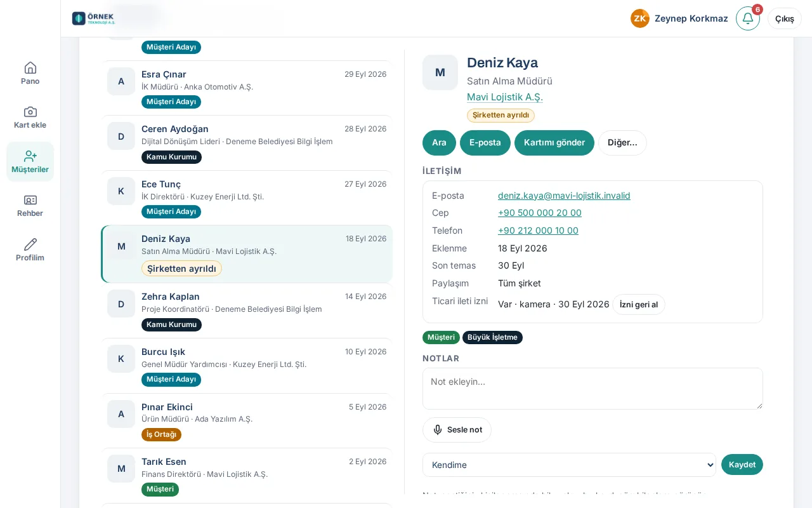Image resolution: width=812 pixels, height=508 pixels.
Task: Click the deniz.kaya email address link
Action: coord(564,196)
